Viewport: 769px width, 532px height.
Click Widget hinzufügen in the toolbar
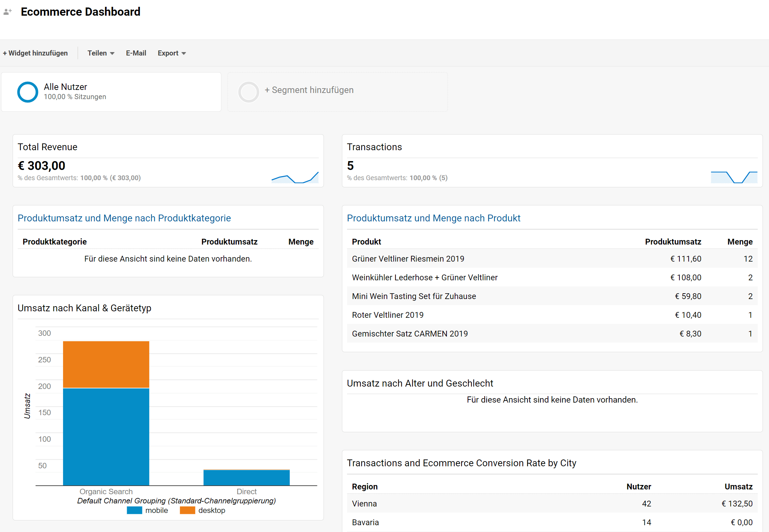pyautogui.click(x=35, y=53)
